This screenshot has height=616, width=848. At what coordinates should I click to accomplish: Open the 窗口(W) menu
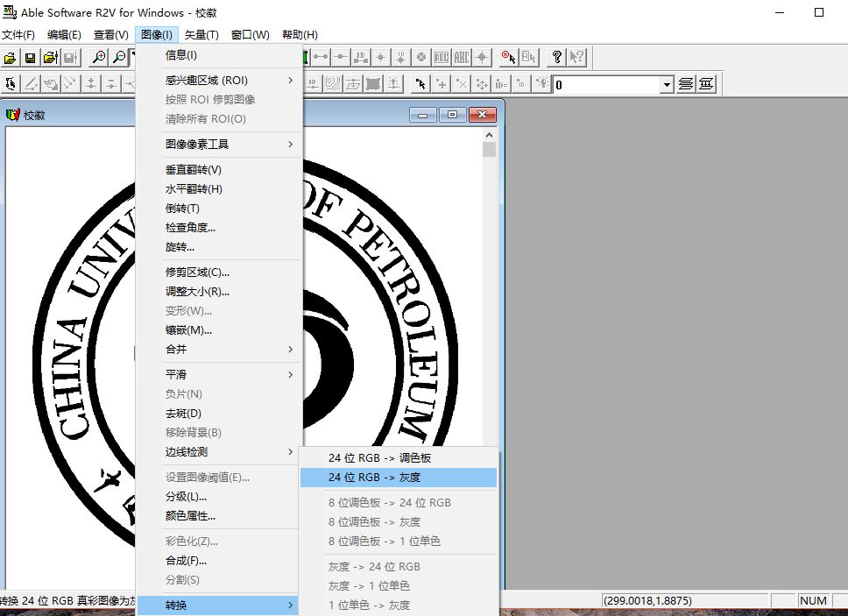[x=250, y=35]
